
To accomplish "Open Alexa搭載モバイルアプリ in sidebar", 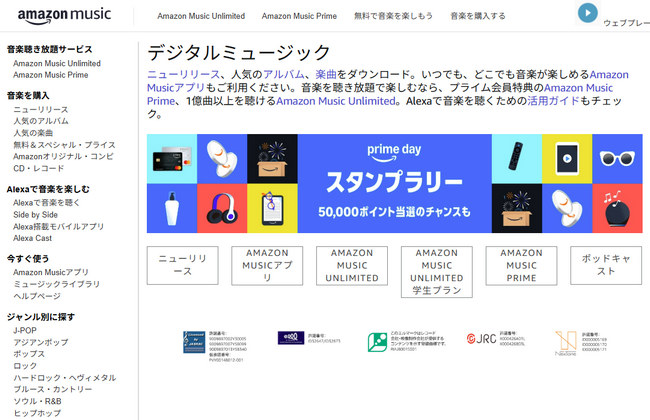I will (58, 226).
